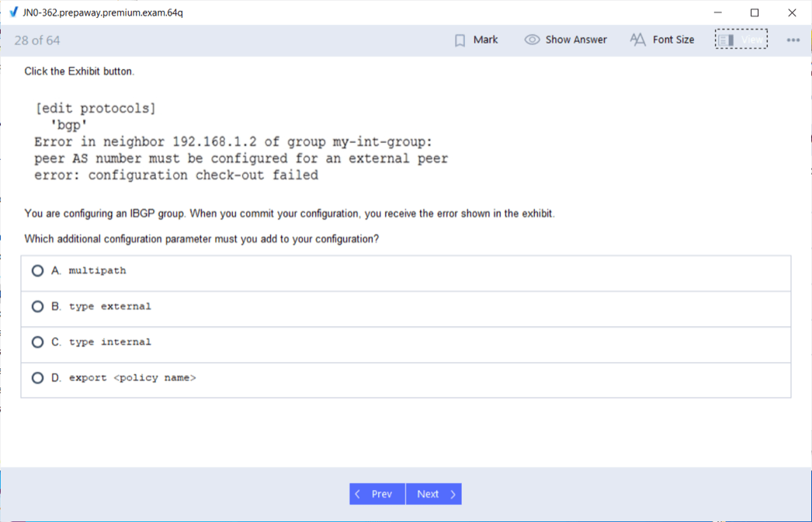Click the bookmark Mark icon

click(460, 40)
